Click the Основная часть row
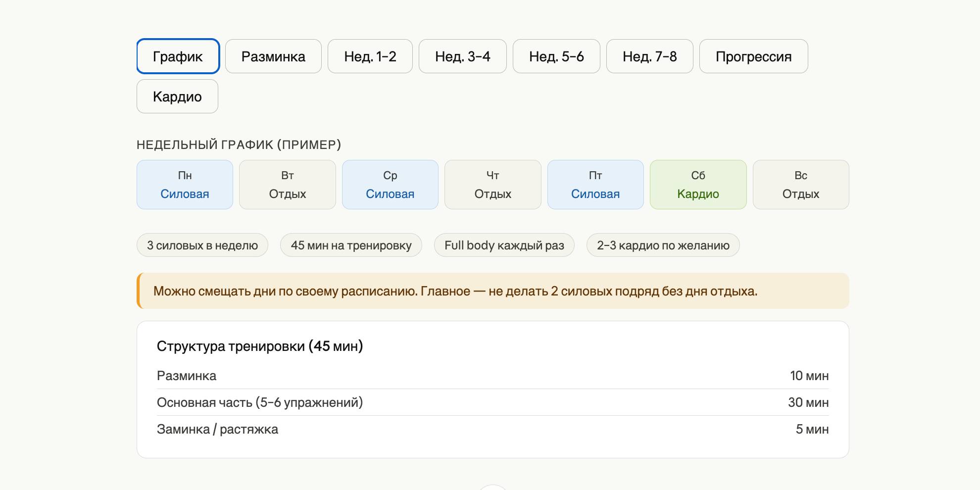This screenshot has width=980, height=490. [x=492, y=402]
